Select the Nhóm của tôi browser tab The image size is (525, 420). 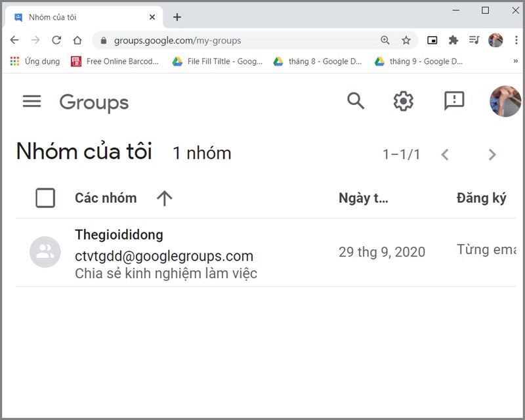84,17
